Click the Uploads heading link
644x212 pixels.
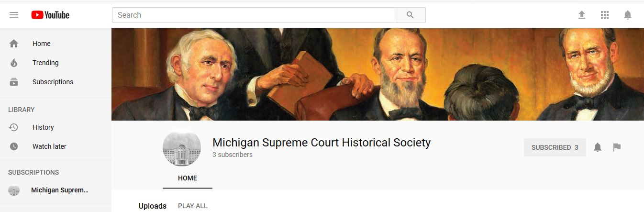click(x=153, y=206)
